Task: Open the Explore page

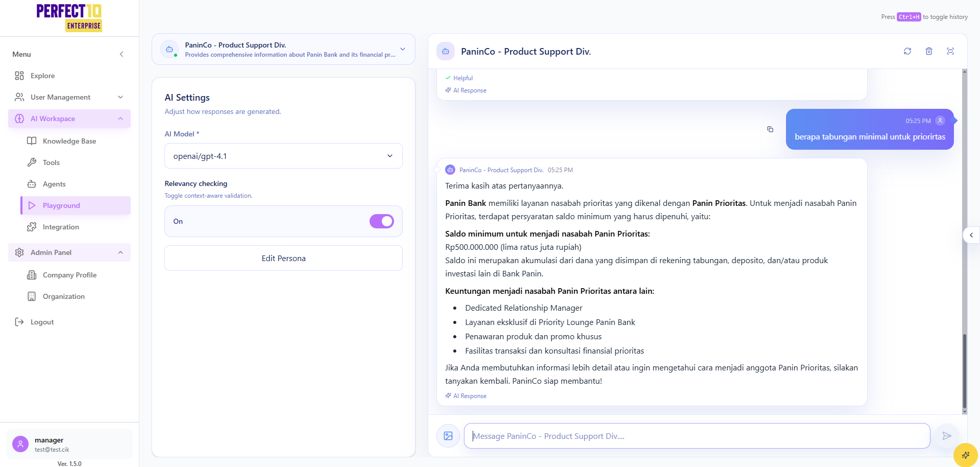Action: point(69,76)
